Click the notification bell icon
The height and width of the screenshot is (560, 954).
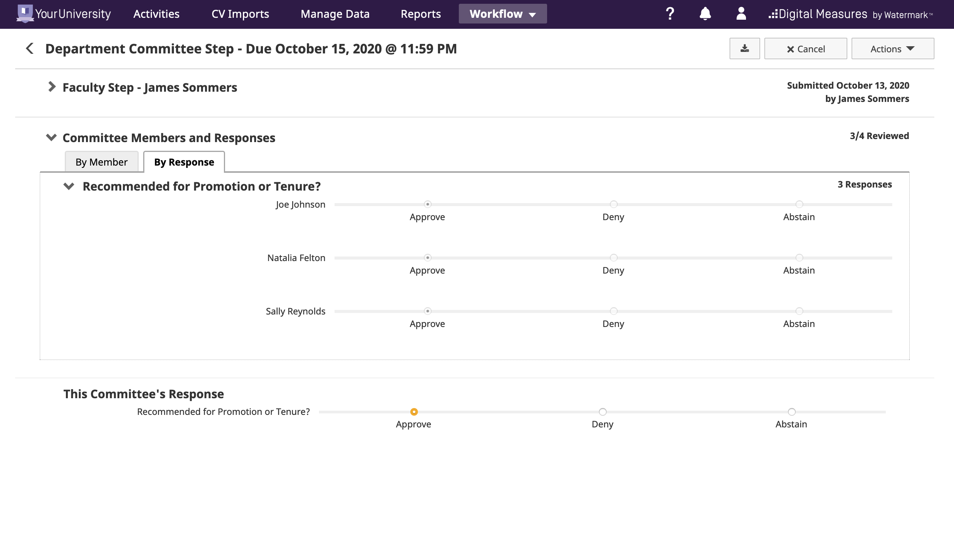click(x=705, y=13)
